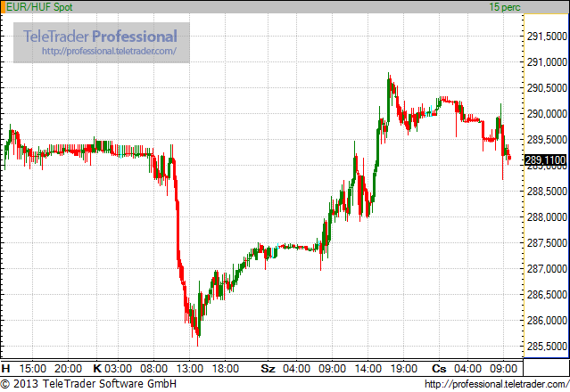Click the 15 perc interval label
Screen dimensions: 570x392
pyautogui.click(x=505, y=7)
